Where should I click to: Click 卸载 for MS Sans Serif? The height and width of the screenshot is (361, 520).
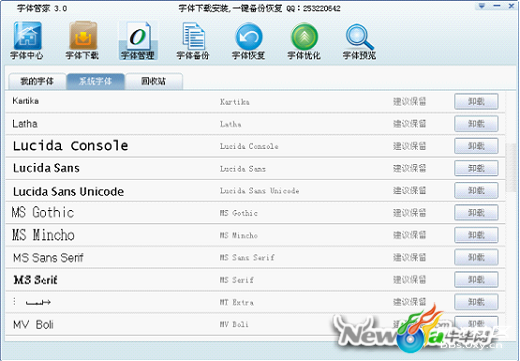click(476, 257)
